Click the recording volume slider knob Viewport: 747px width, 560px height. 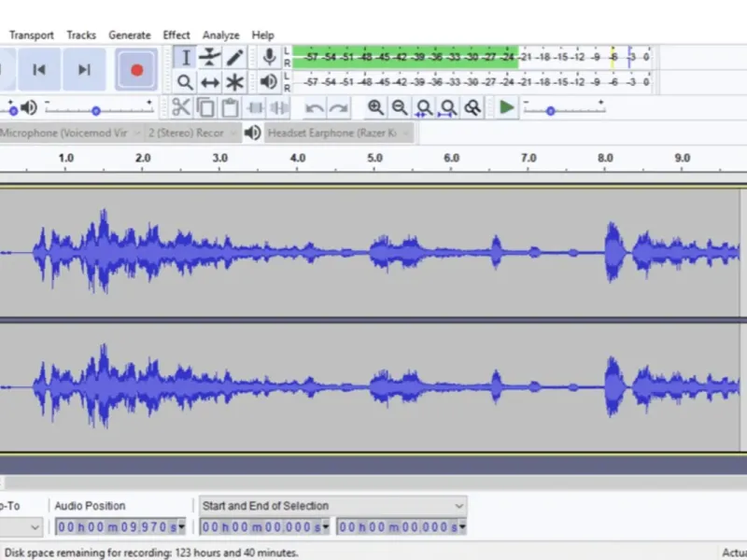(x=13, y=111)
